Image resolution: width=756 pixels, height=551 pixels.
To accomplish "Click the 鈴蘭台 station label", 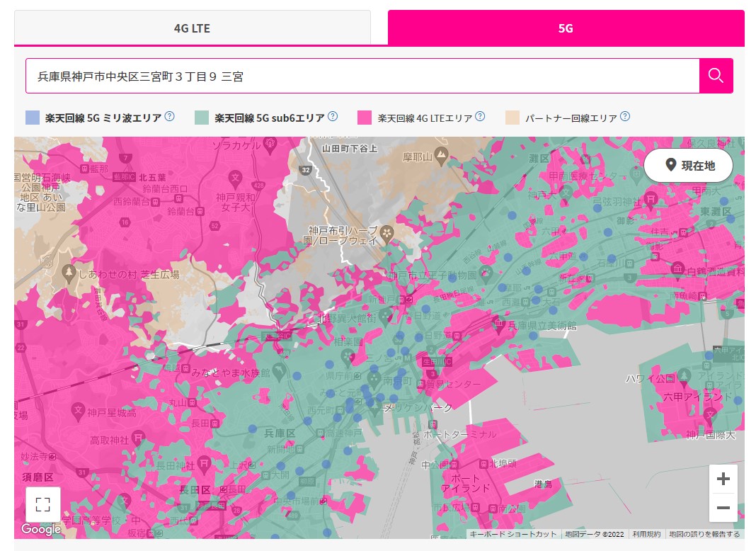I will (x=181, y=211).
